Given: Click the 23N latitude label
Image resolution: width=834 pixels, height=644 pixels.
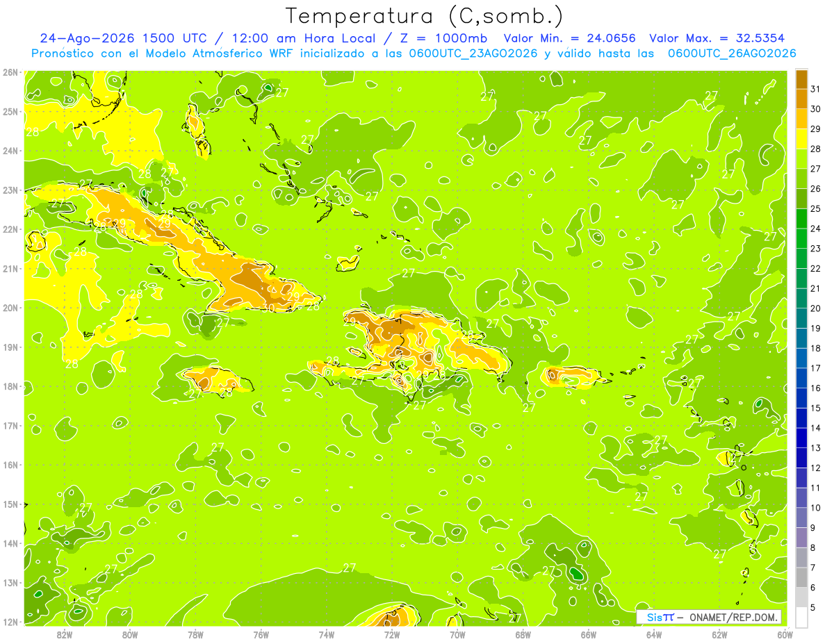Looking at the screenshot, I should pos(10,190).
